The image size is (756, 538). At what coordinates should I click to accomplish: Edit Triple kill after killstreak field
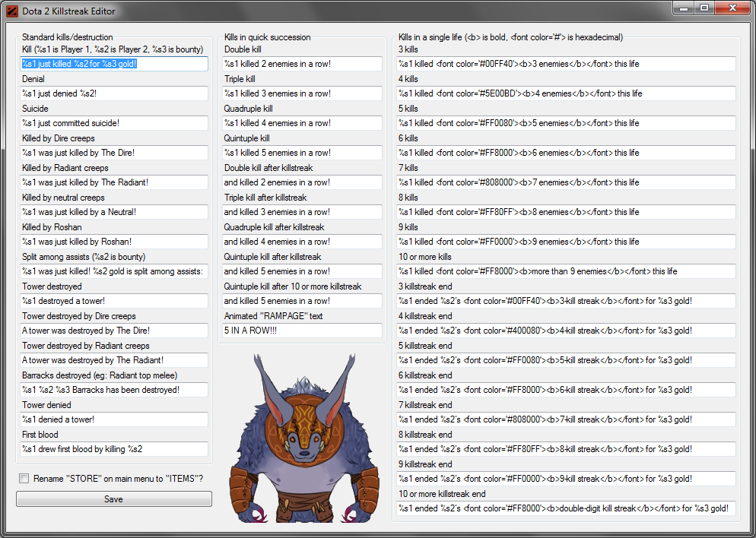pos(302,212)
